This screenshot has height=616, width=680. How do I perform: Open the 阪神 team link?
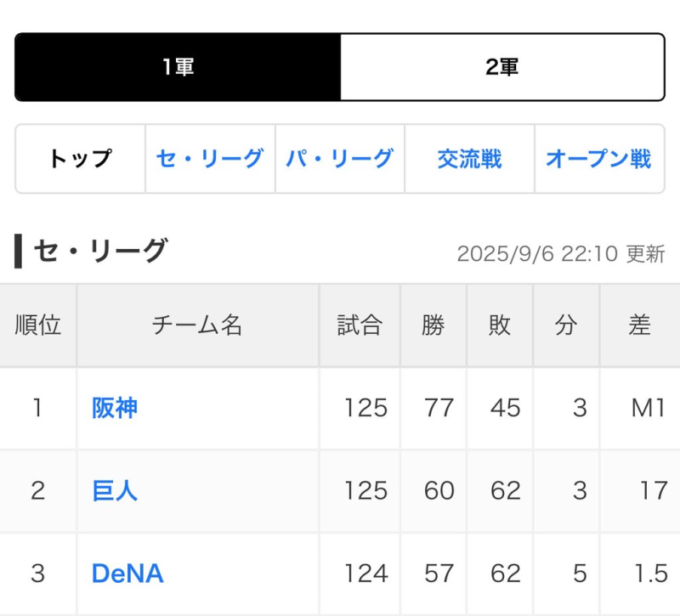[115, 409]
